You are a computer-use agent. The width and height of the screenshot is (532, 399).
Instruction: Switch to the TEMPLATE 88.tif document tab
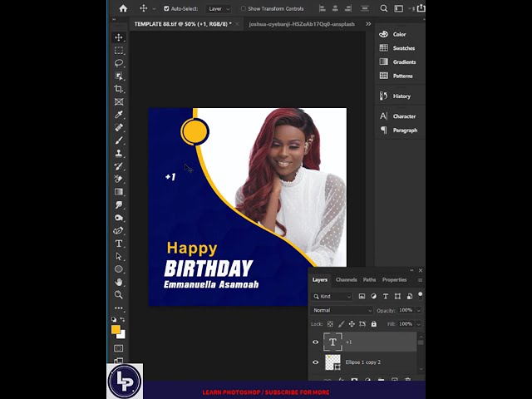(x=183, y=24)
